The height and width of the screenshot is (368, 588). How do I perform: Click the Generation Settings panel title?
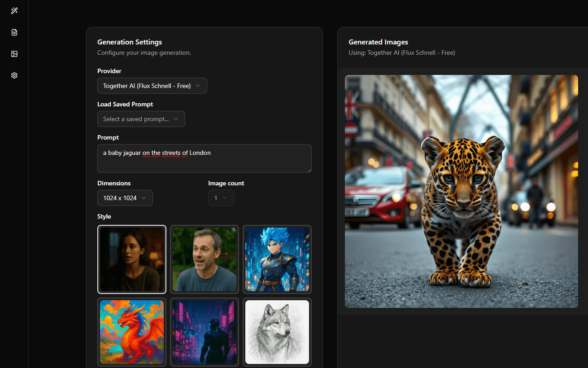point(129,42)
